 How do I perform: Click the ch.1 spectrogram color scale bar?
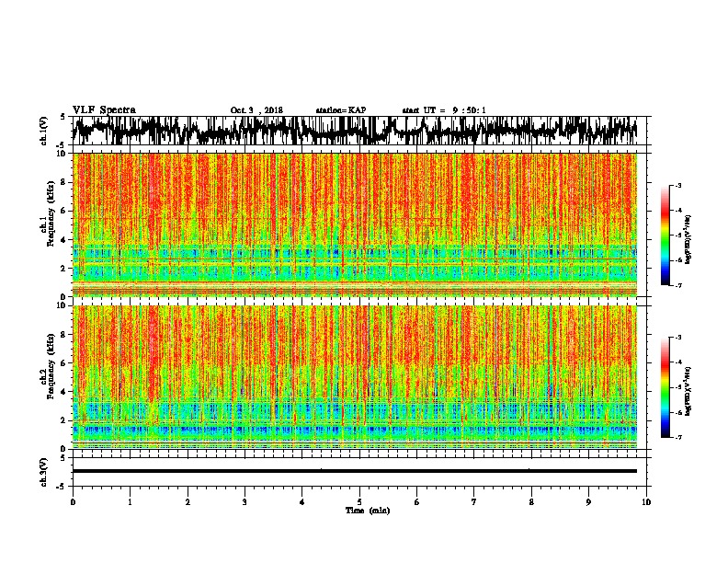(x=665, y=236)
